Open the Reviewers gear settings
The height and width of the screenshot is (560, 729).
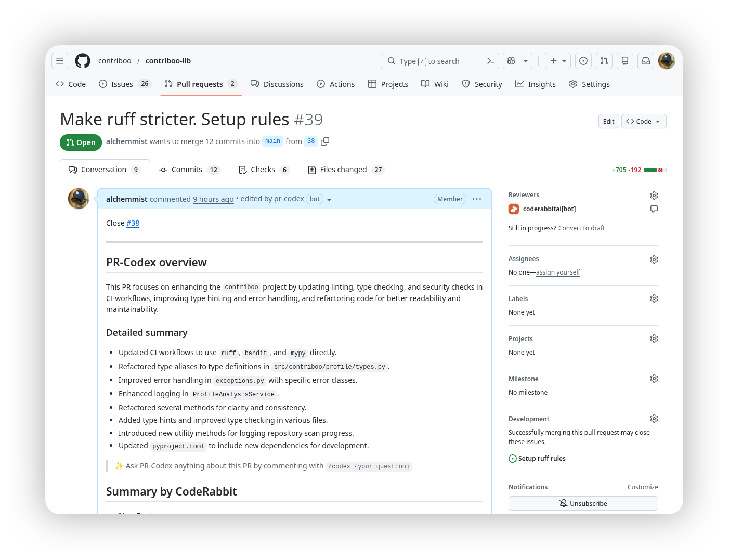point(654,196)
